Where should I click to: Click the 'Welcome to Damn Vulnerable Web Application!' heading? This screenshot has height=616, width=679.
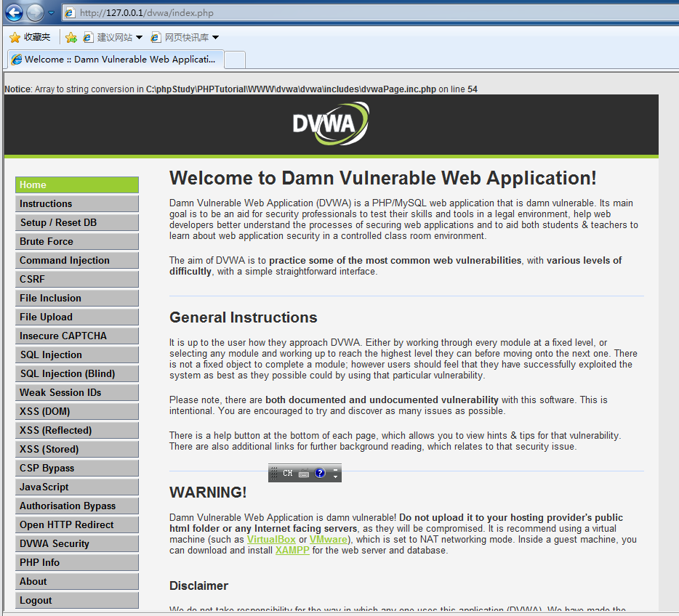(x=383, y=178)
